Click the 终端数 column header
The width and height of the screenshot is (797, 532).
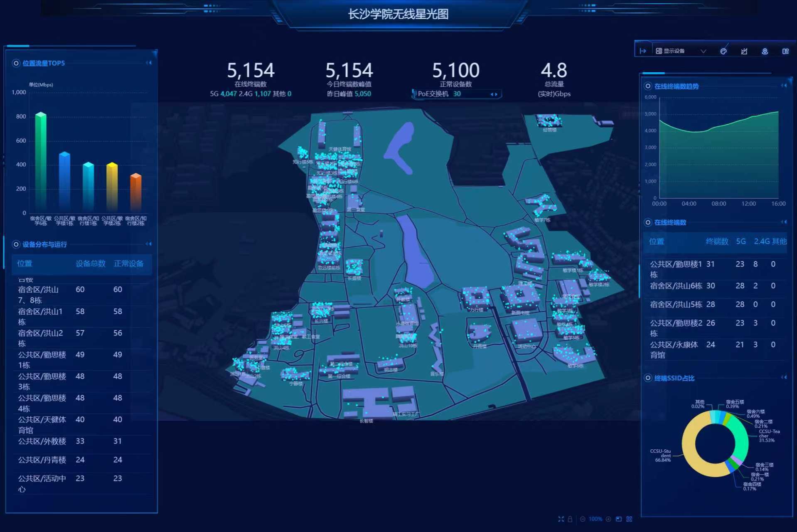717,241
